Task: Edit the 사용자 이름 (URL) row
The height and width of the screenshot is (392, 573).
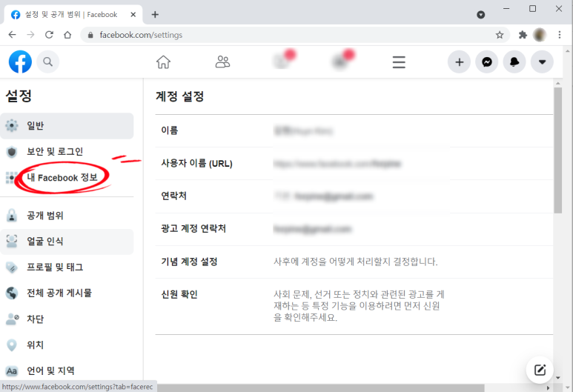Action: (x=354, y=164)
